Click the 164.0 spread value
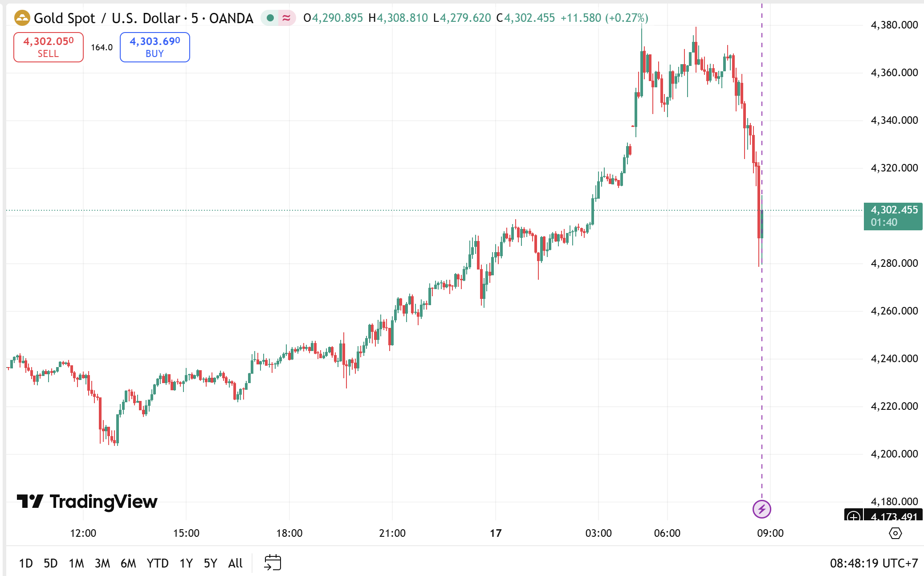The image size is (924, 576). (102, 47)
